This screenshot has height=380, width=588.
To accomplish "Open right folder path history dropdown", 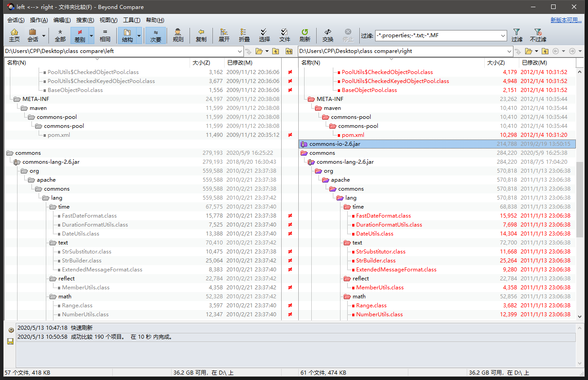I will (509, 51).
